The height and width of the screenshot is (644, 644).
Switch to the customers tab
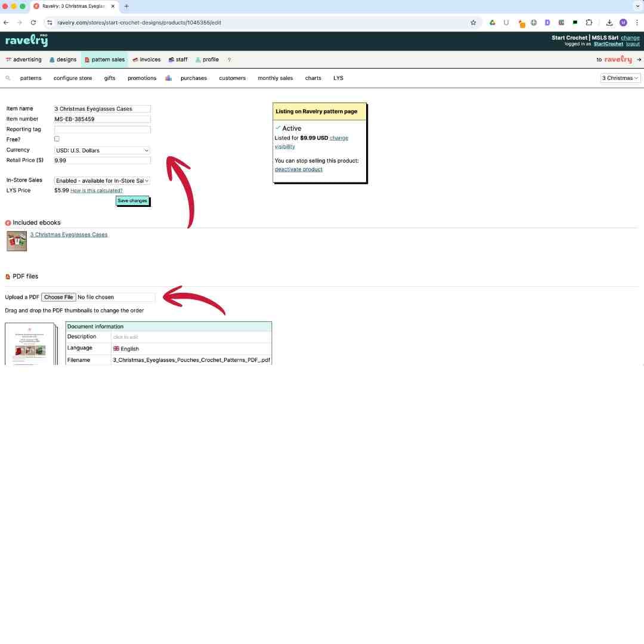(x=232, y=78)
